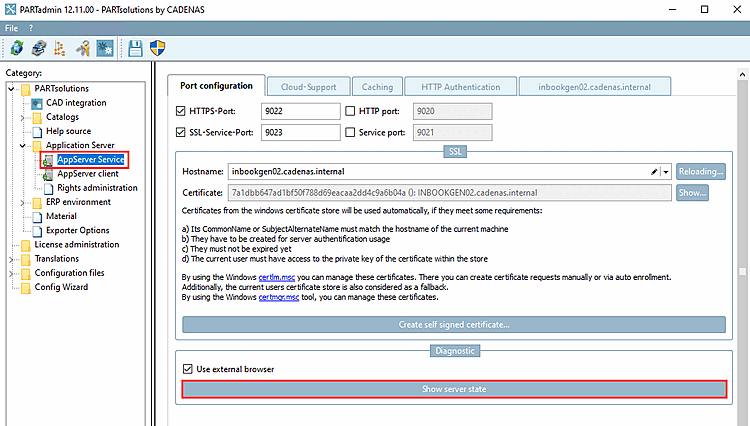Viewport: 750px width, 426px height.
Task: Click the AppServer client server icon
Action: 48,175
